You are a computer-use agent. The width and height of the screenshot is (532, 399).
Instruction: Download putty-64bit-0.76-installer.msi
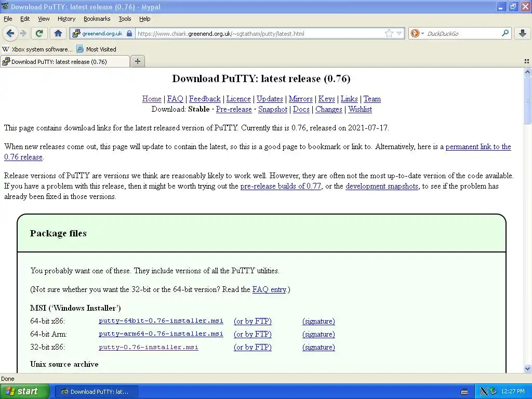tap(161, 321)
